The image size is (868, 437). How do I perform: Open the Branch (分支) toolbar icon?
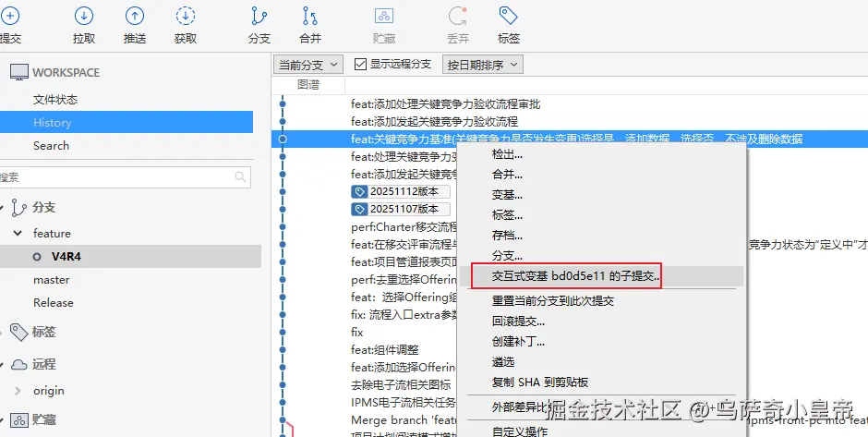(x=259, y=16)
